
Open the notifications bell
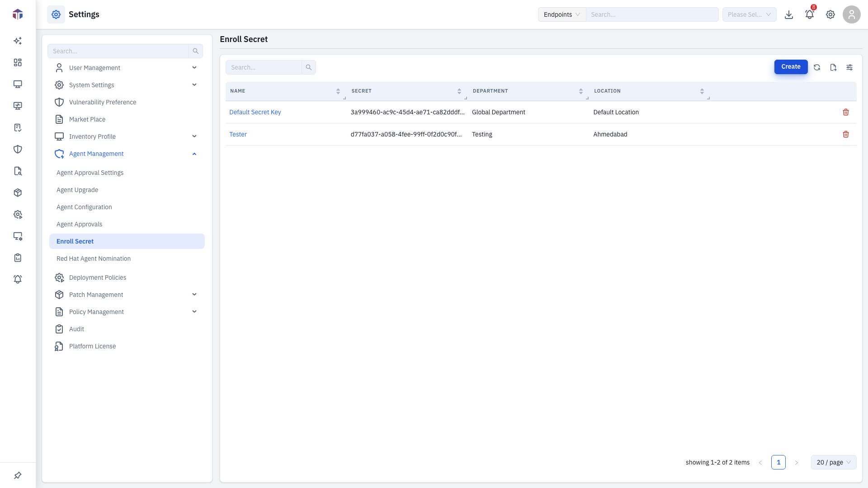[x=809, y=14]
